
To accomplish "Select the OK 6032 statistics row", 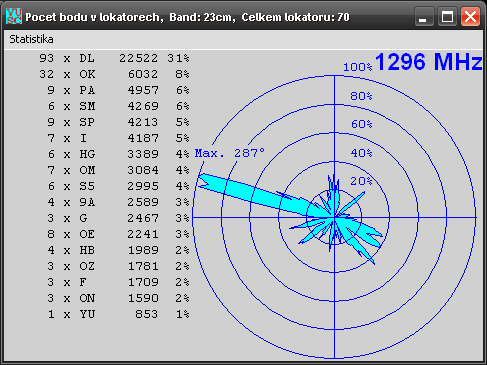I will [x=114, y=74].
